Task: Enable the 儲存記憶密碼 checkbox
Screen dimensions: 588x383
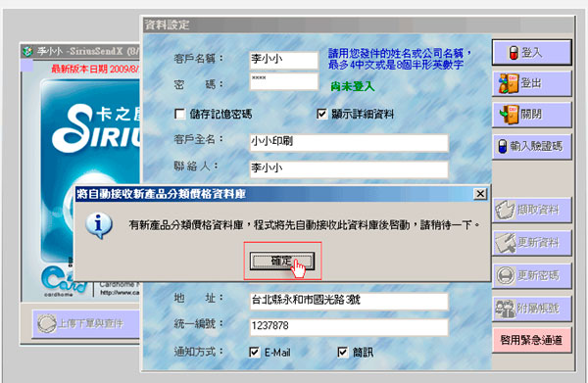Action: [x=180, y=114]
